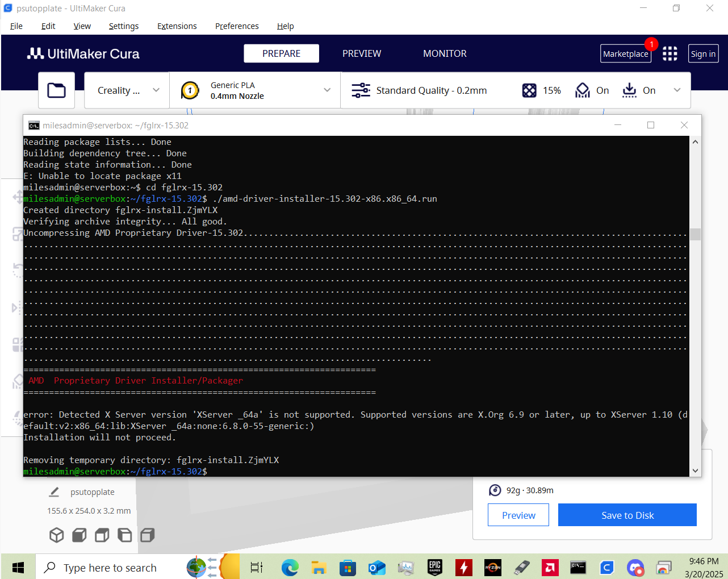The height and width of the screenshot is (579, 728).
Task: Open the Marketplace
Action: point(625,54)
